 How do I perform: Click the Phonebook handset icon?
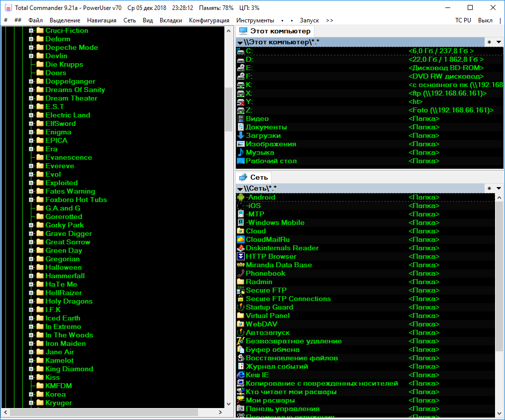241,274
